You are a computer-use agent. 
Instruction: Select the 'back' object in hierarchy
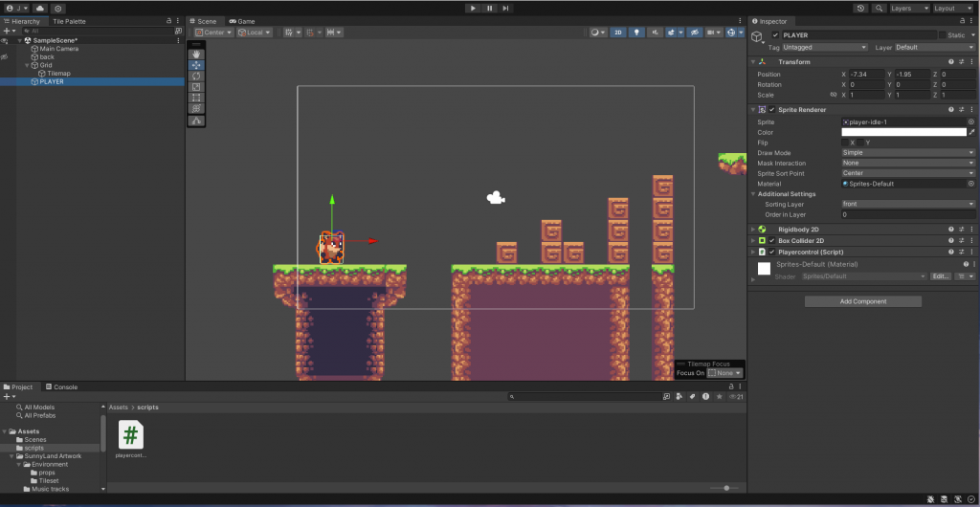coord(47,56)
